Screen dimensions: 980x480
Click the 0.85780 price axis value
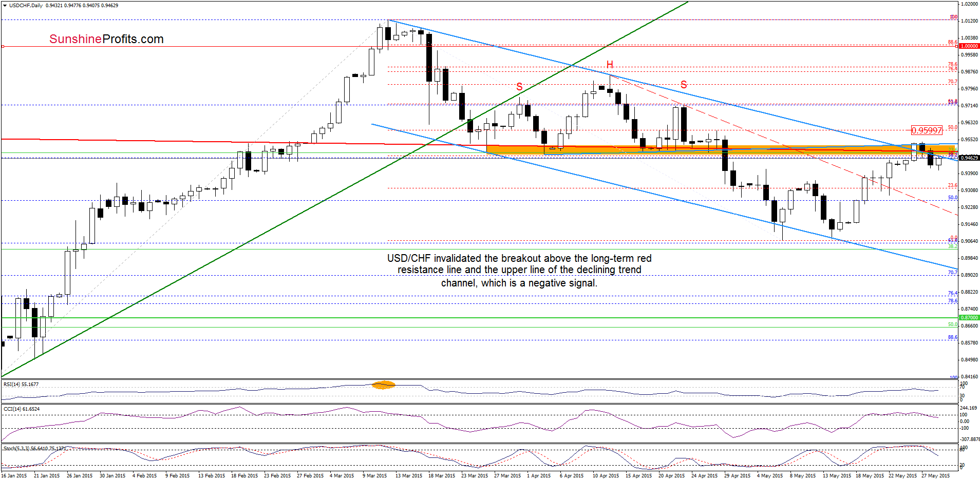coord(969,343)
